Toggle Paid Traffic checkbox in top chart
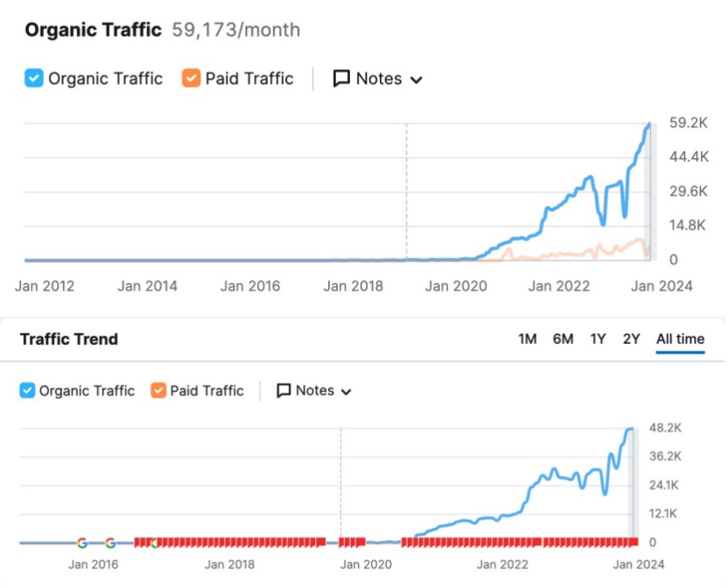 pyautogui.click(x=192, y=79)
